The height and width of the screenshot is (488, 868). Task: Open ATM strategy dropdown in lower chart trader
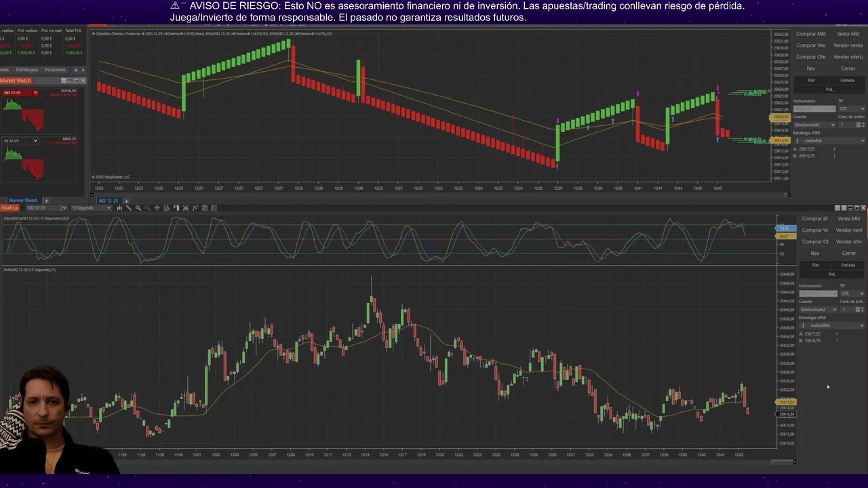833,325
